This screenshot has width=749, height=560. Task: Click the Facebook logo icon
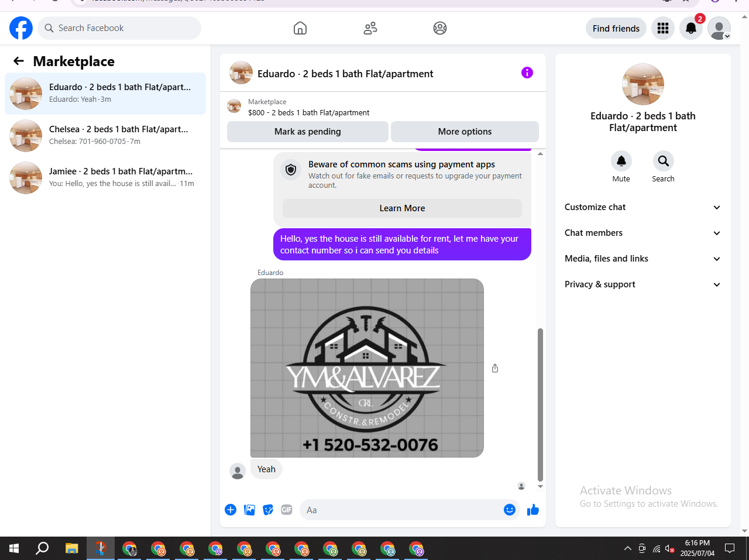tap(21, 28)
